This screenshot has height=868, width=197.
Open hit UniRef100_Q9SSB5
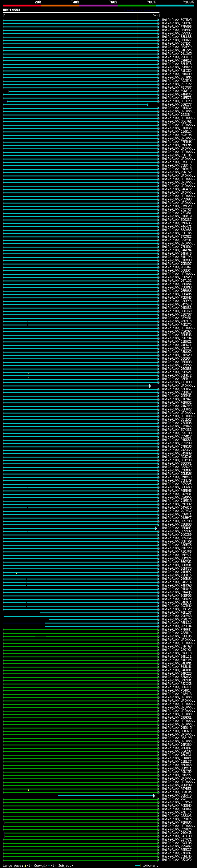(177, 33)
